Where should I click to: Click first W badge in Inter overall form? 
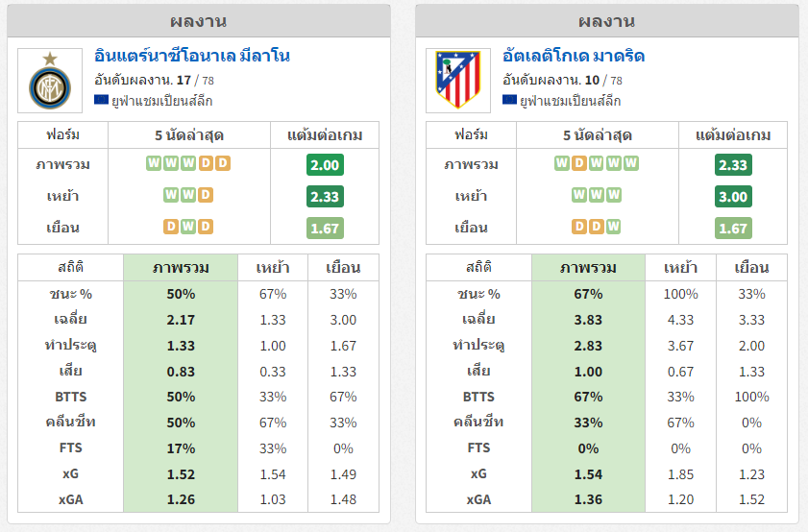point(154,163)
